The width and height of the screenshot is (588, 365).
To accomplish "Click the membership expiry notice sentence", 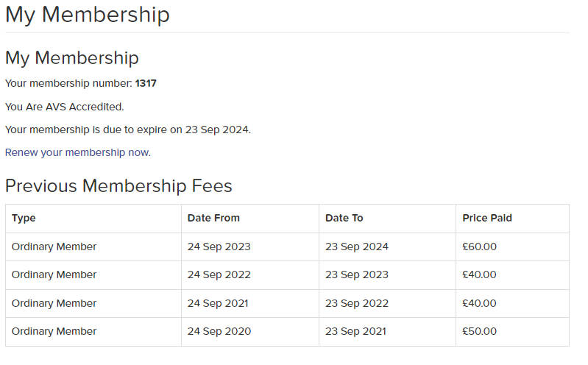I will click(x=128, y=130).
